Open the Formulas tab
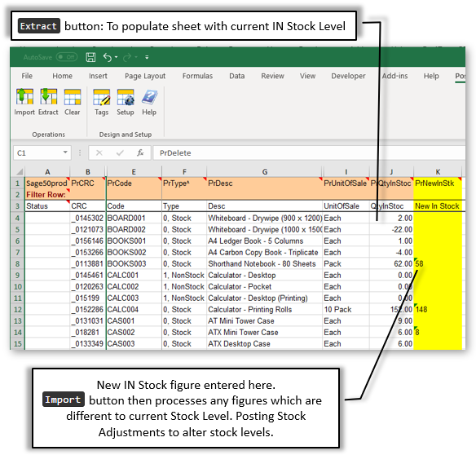 point(197,76)
